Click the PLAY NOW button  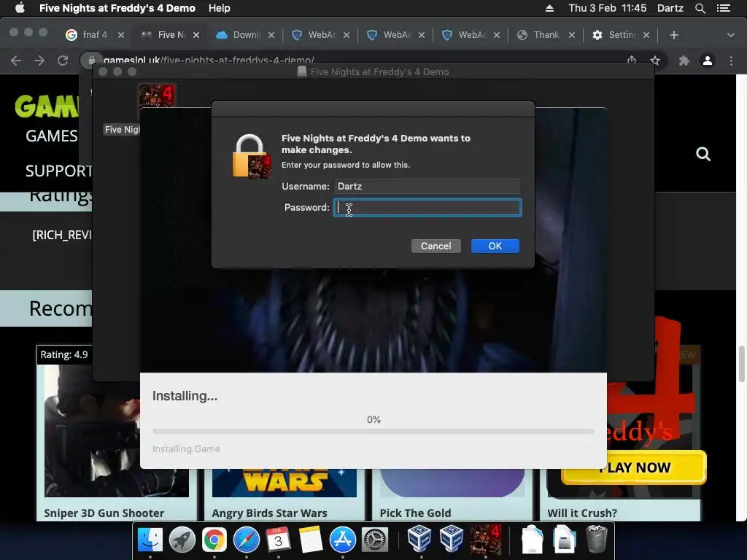coord(634,467)
